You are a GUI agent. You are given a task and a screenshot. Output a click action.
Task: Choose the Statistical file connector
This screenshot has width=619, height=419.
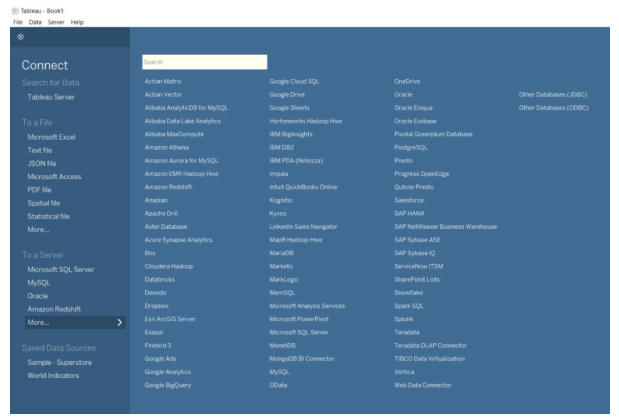(49, 216)
